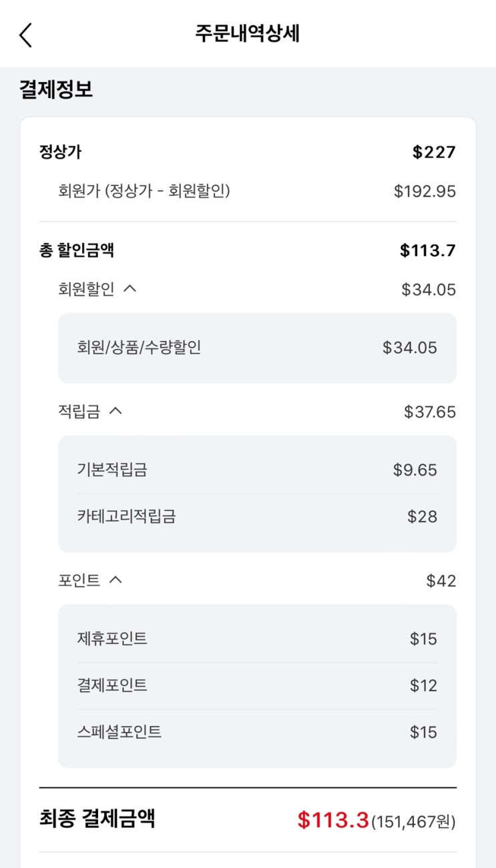Click the 결제정보 section heading
The height and width of the screenshot is (868, 496).
point(56,89)
